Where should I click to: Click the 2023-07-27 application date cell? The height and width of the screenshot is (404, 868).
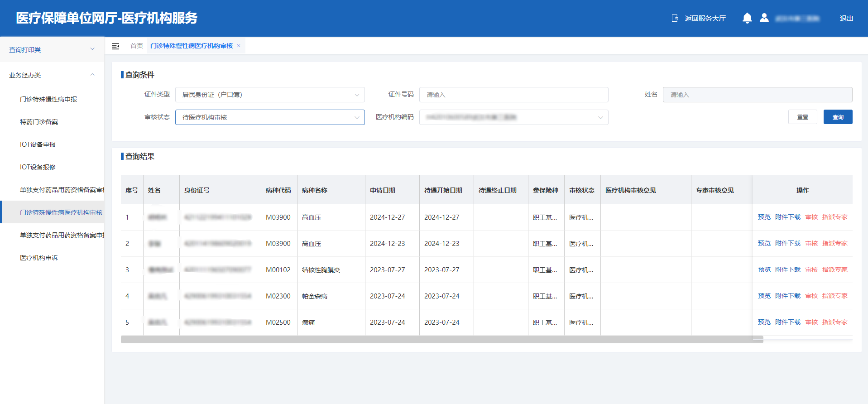[388, 270]
